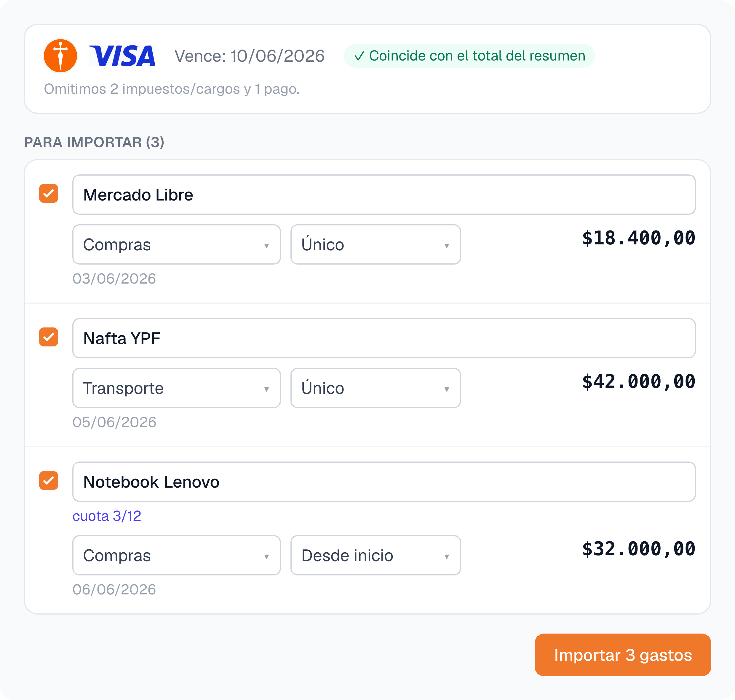Image resolution: width=735 pixels, height=700 pixels.
Task: Click the Importar 3 gastos button
Action: [x=623, y=655]
